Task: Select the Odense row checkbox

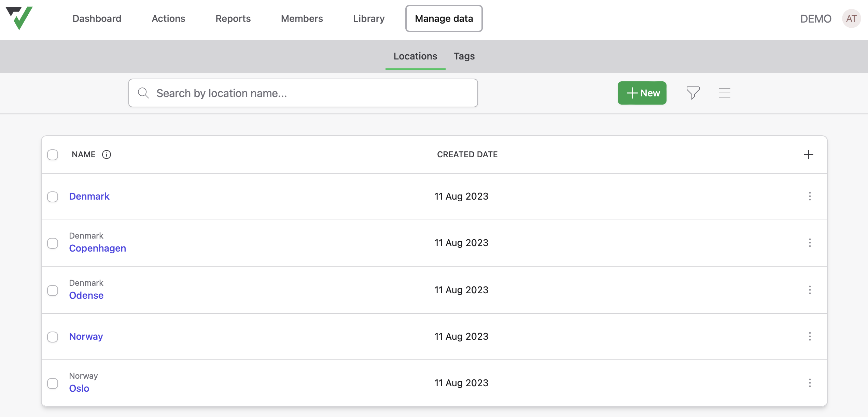Action: point(53,291)
